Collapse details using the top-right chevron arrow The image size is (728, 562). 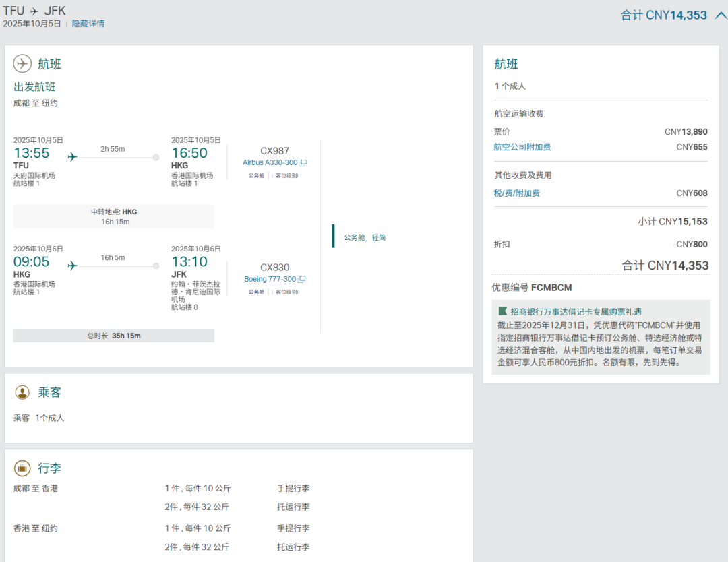click(x=720, y=15)
